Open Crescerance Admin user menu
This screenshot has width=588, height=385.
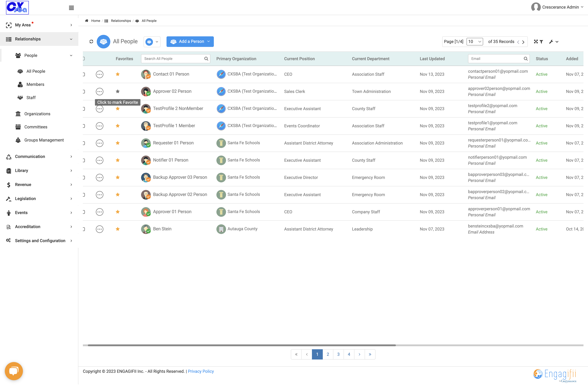557,7
